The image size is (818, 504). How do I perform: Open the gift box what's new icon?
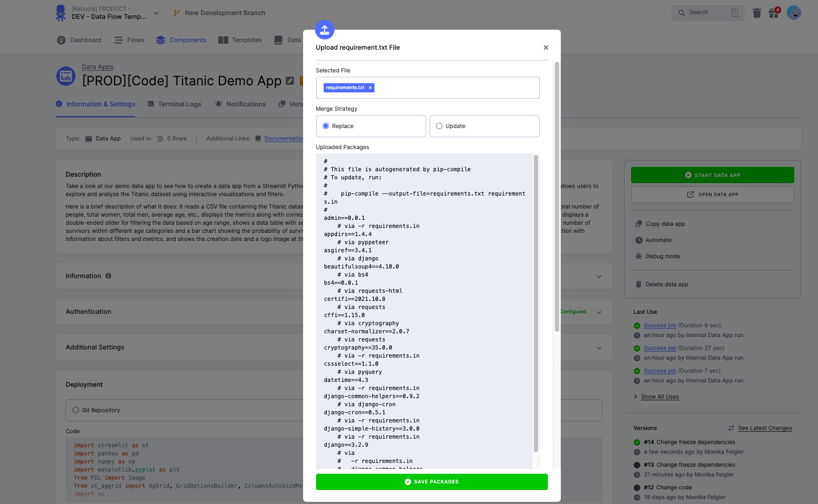(x=774, y=13)
